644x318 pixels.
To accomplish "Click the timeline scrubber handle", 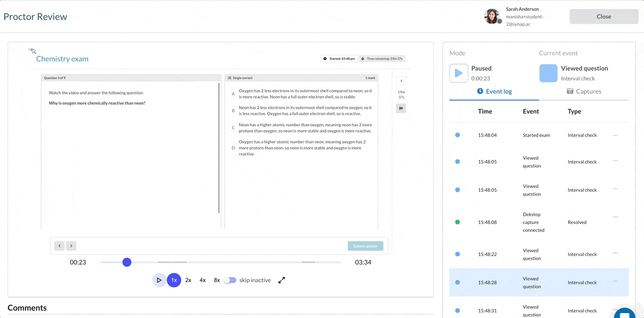I will pos(127,262).
